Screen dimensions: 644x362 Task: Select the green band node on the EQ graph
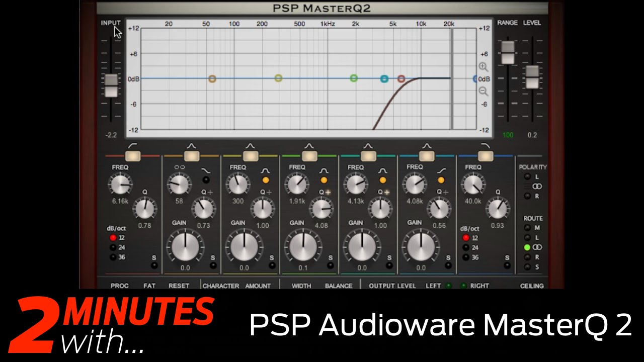[x=354, y=78]
